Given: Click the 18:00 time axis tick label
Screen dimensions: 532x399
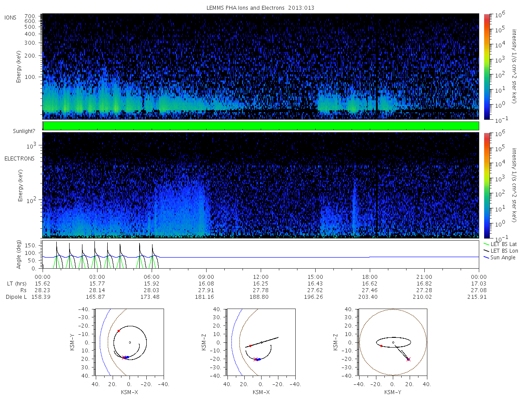Looking at the screenshot, I should pyautogui.click(x=370, y=276).
